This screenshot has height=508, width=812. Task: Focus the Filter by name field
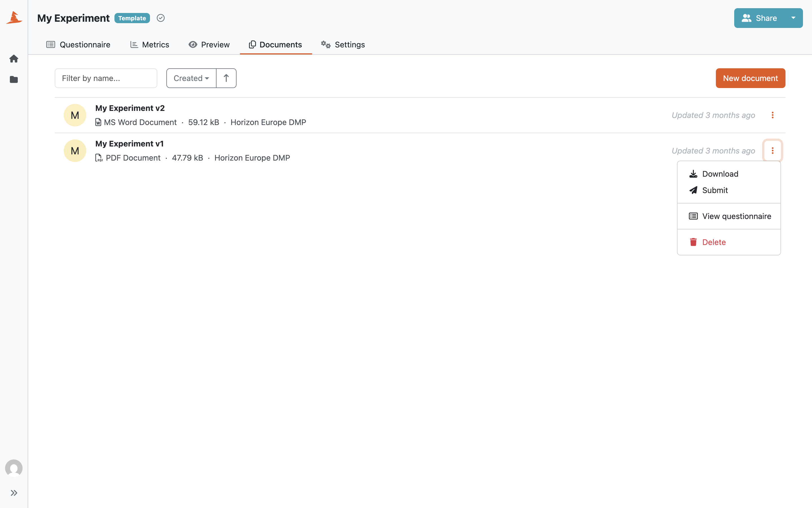coord(106,78)
